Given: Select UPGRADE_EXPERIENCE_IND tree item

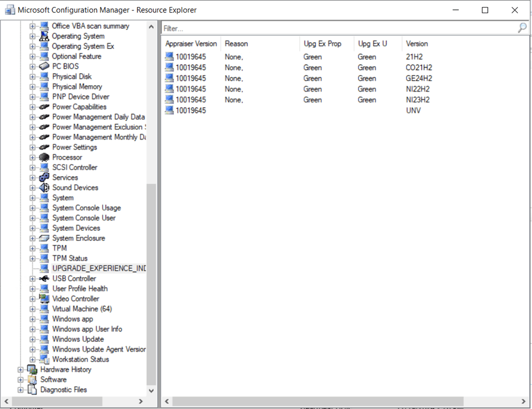Looking at the screenshot, I should point(99,268).
